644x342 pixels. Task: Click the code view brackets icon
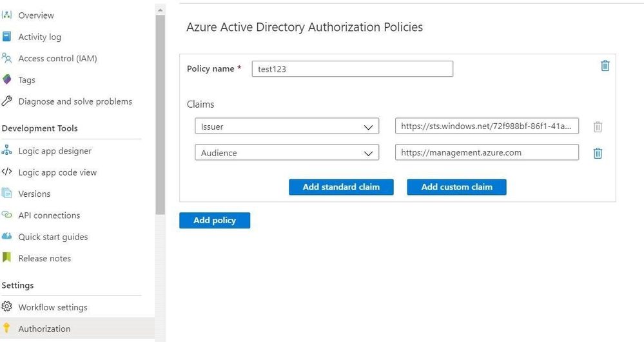[x=6, y=172]
